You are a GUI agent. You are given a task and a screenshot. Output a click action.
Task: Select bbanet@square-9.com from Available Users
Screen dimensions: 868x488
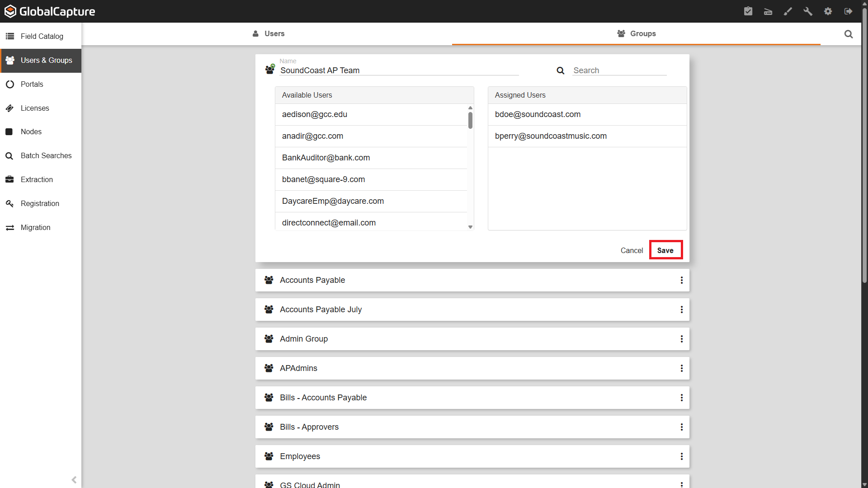click(371, 180)
